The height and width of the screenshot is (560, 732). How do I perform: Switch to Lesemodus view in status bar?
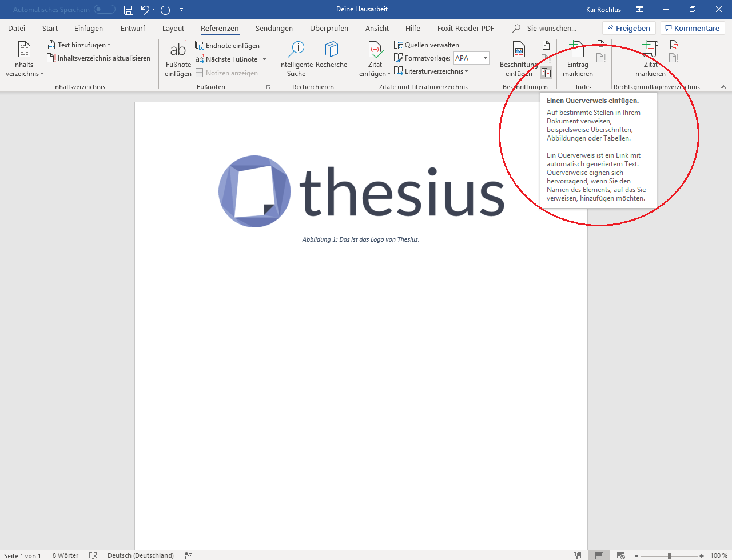pyautogui.click(x=578, y=555)
